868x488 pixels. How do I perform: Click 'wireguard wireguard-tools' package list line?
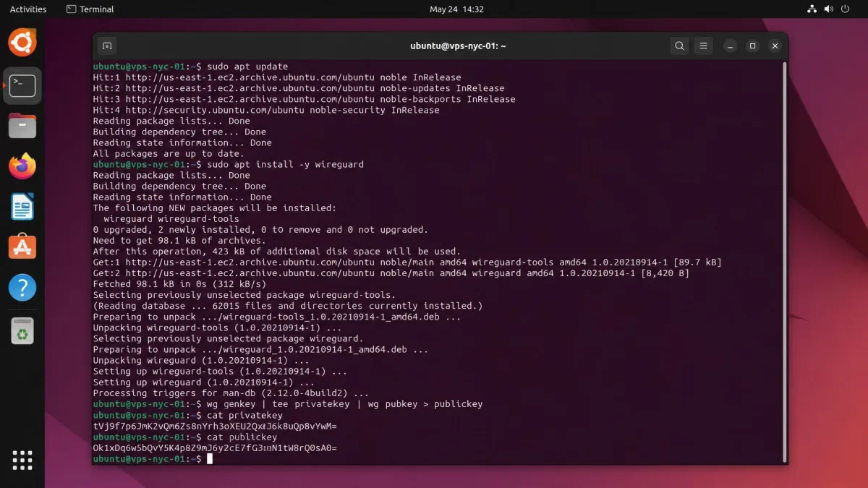[171, 218]
